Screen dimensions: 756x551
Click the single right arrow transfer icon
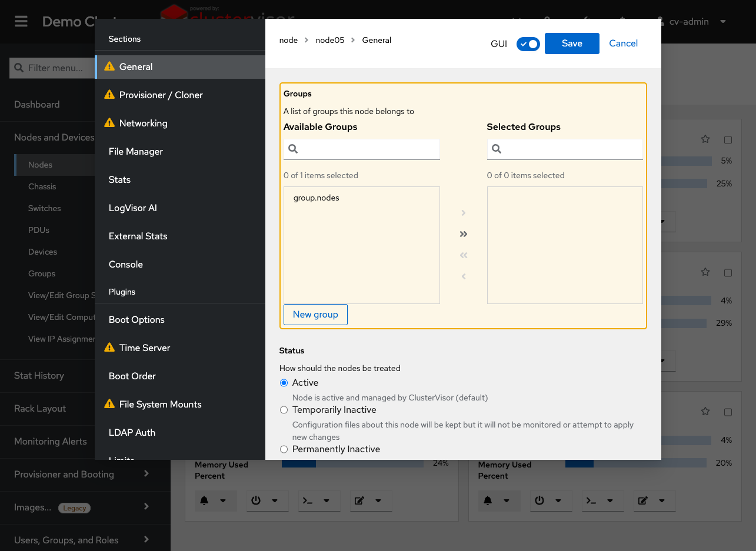tap(464, 213)
